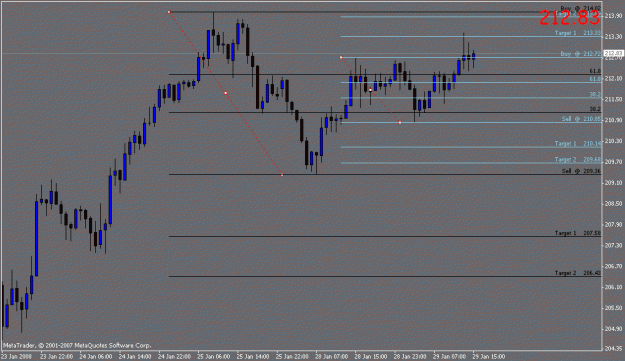Image resolution: width=625 pixels, height=361 pixels.
Task: Click '25 Jan 22:00' on the time axis
Action: (293, 356)
